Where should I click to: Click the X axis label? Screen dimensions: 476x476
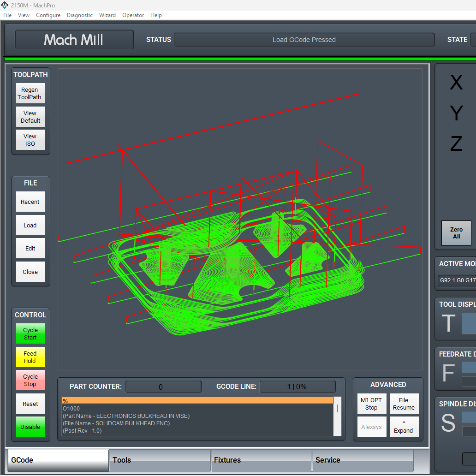(x=456, y=82)
